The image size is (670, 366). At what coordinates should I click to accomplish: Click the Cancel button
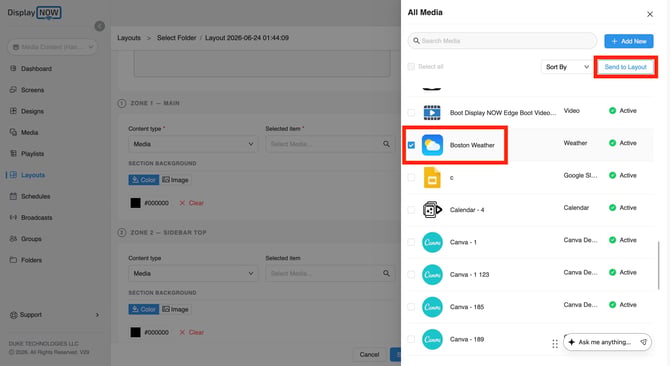click(x=369, y=354)
